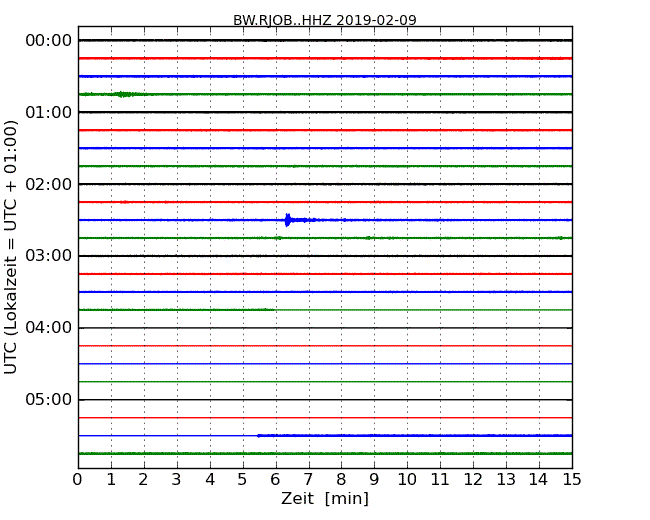Click x-axis tick label 3
Screen dimensions: 650x520
[x=177, y=480]
